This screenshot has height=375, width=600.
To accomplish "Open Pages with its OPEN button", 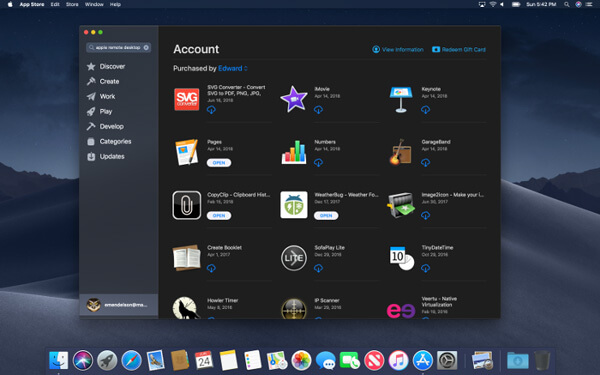I will point(219,163).
